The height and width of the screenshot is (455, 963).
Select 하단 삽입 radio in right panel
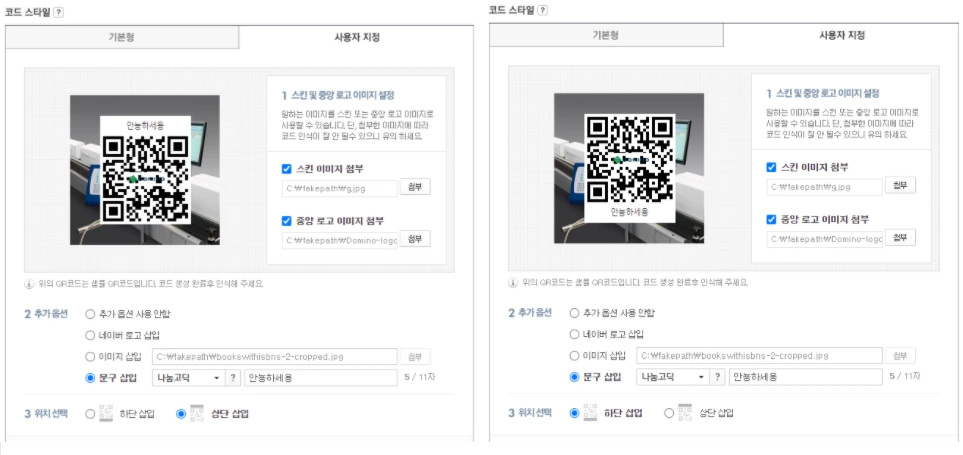pyautogui.click(x=575, y=413)
